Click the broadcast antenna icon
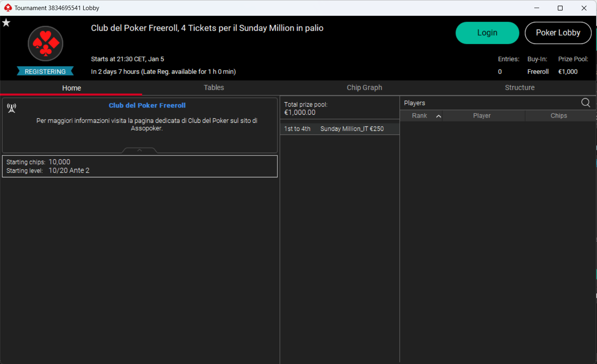597x364 pixels. (12, 108)
